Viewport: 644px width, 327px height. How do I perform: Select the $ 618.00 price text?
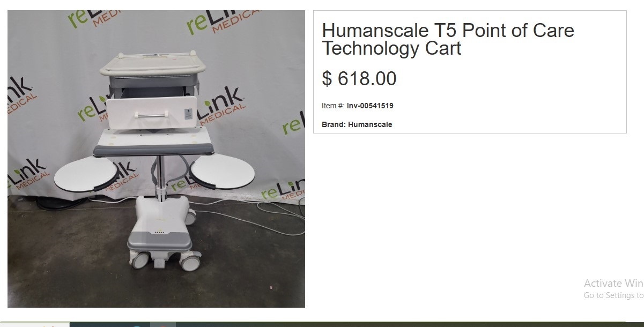point(359,79)
